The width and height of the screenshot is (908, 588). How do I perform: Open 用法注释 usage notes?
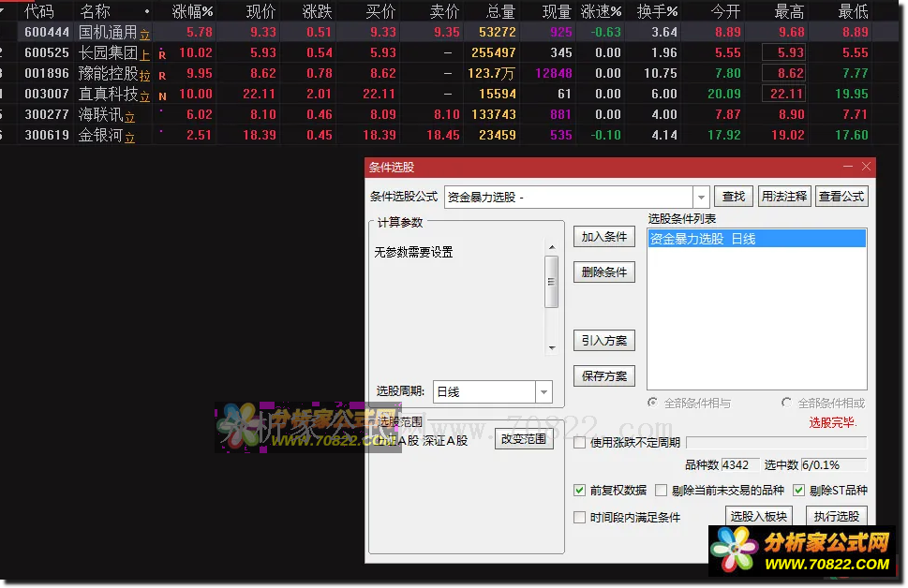tap(783, 197)
